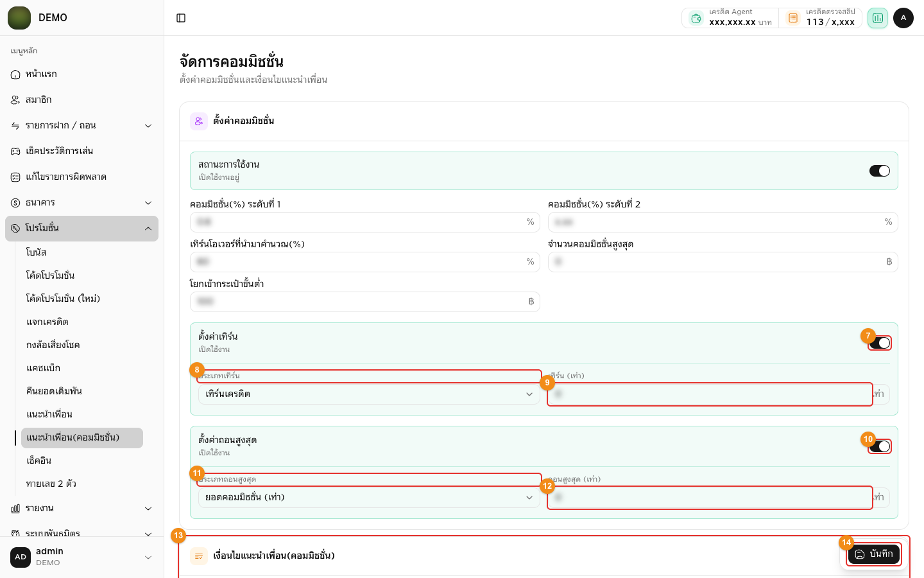Toggle the สถานะการใช้งาน switch
Image resolution: width=924 pixels, height=578 pixels.
click(x=880, y=171)
